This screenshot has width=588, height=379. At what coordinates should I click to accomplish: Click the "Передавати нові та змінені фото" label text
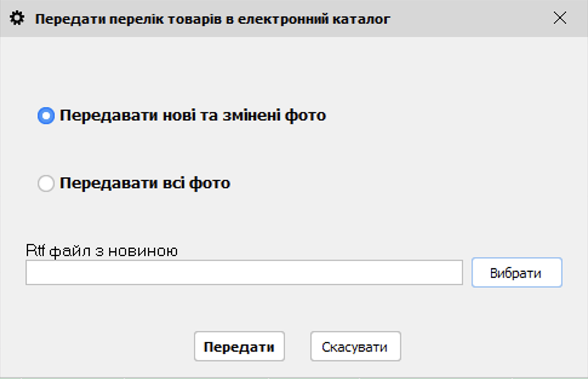[193, 115]
